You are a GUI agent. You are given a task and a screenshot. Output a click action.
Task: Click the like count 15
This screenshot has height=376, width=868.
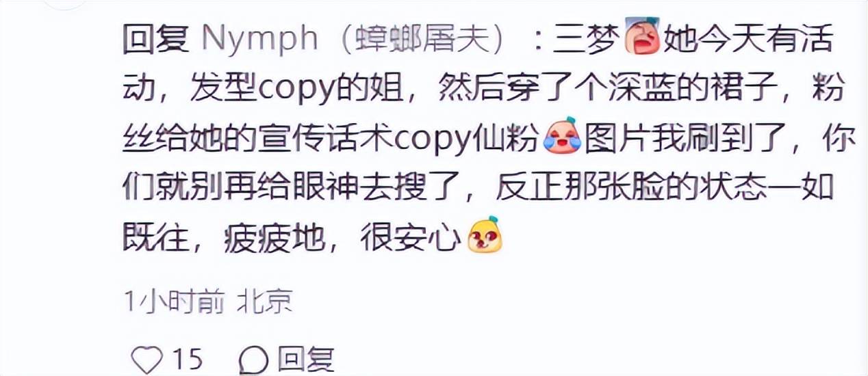point(187,359)
